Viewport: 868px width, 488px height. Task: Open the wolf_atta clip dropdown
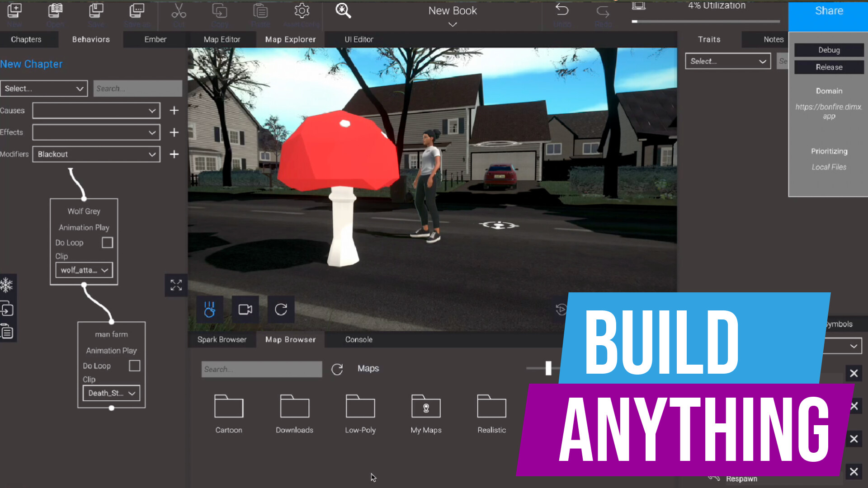point(84,270)
